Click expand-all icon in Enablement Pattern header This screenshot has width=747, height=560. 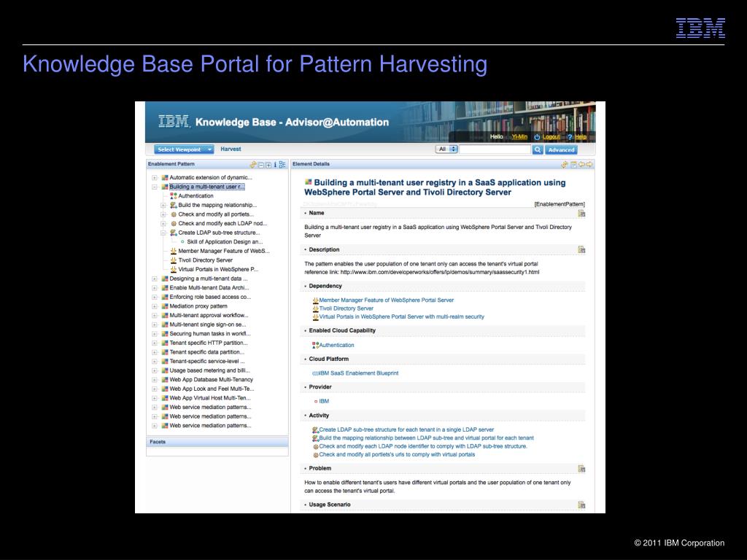pos(268,166)
